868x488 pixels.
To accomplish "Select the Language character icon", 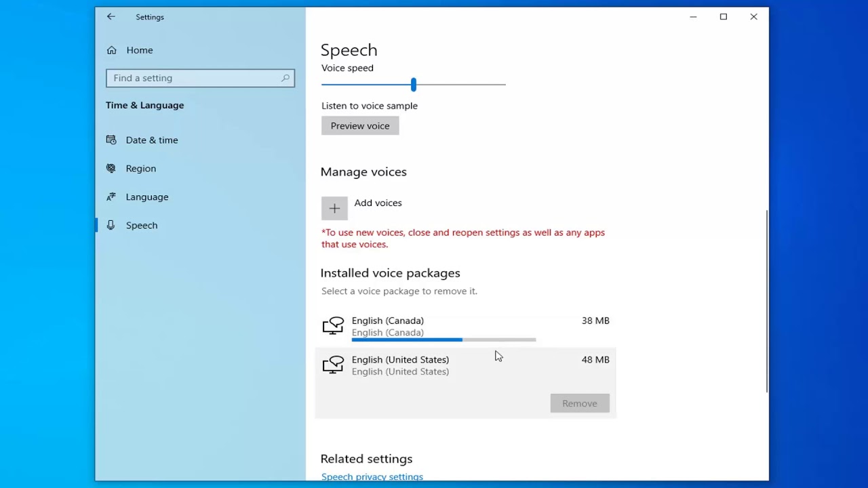I will click(111, 197).
